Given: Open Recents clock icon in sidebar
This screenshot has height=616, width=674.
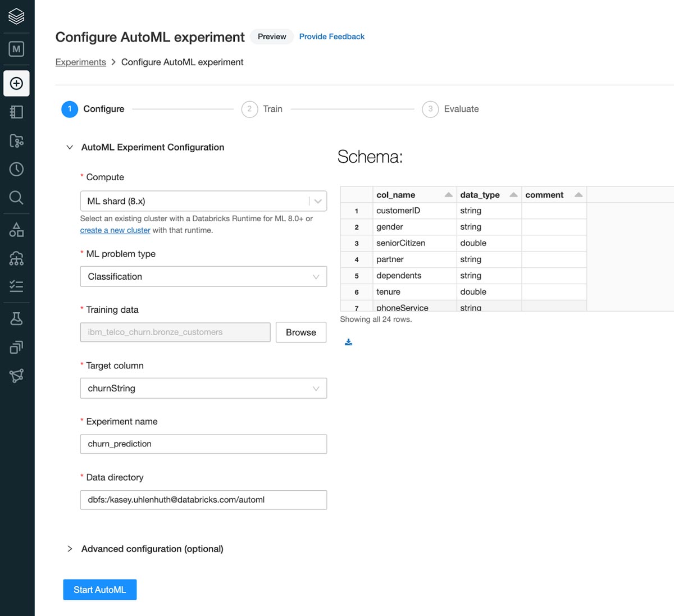Looking at the screenshot, I should click(x=16, y=169).
